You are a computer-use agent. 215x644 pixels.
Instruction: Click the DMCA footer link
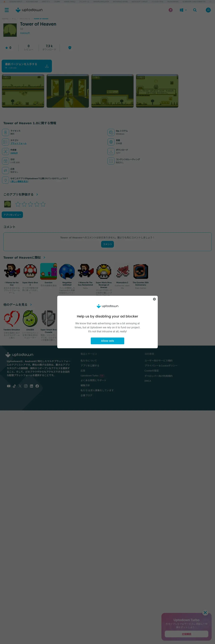(148, 381)
